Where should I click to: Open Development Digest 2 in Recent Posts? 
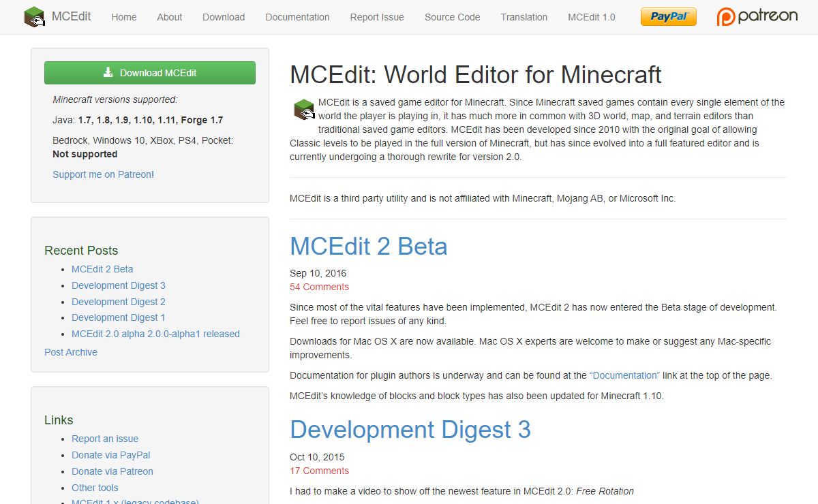(119, 302)
